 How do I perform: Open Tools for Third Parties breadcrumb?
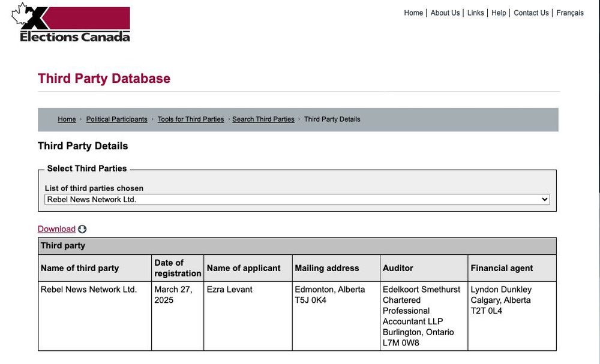click(x=191, y=119)
